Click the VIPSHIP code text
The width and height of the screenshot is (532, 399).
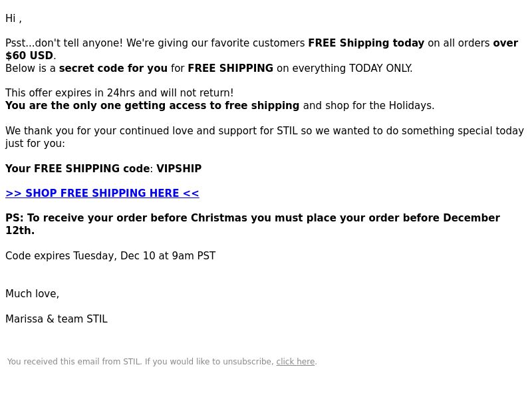click(x=179, y=169)
